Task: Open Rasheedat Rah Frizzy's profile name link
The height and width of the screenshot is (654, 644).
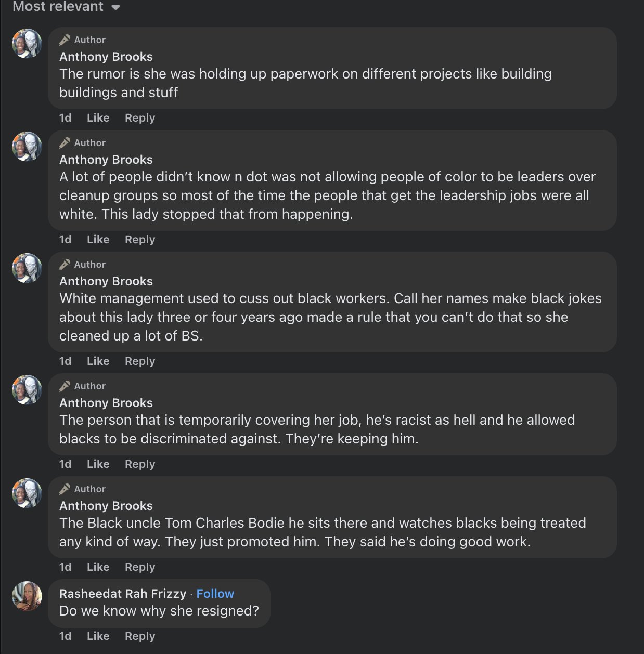Action: coord(123,594)
